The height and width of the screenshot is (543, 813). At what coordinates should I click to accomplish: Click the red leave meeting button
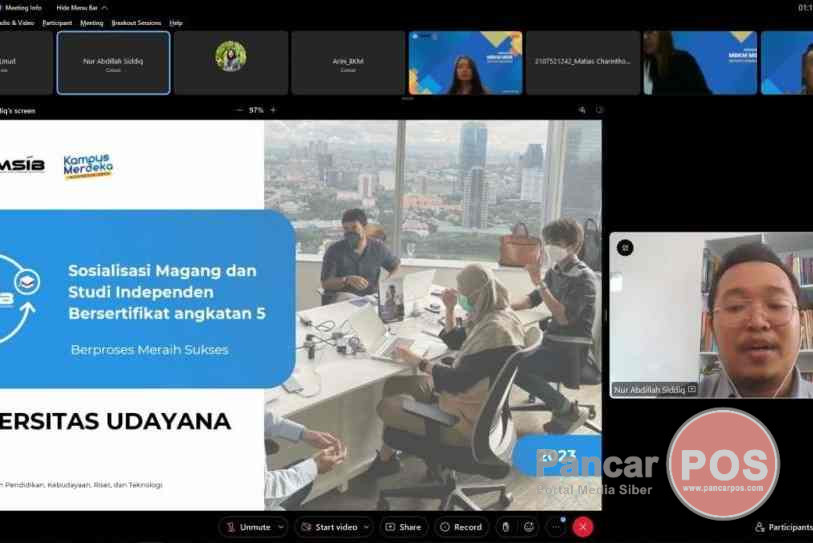(583, 527)
